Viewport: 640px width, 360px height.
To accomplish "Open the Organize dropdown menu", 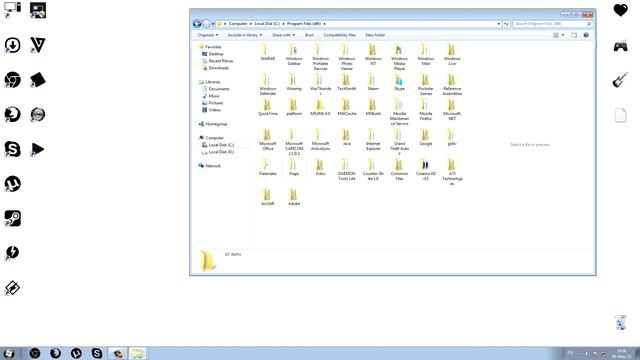I will coord(208,35).
